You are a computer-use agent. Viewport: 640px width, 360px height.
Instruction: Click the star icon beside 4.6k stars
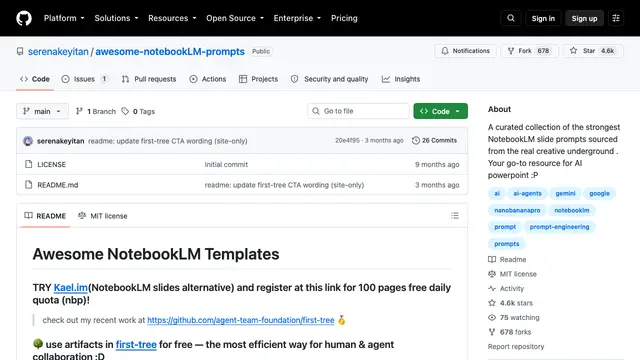(x=492, y=303)
